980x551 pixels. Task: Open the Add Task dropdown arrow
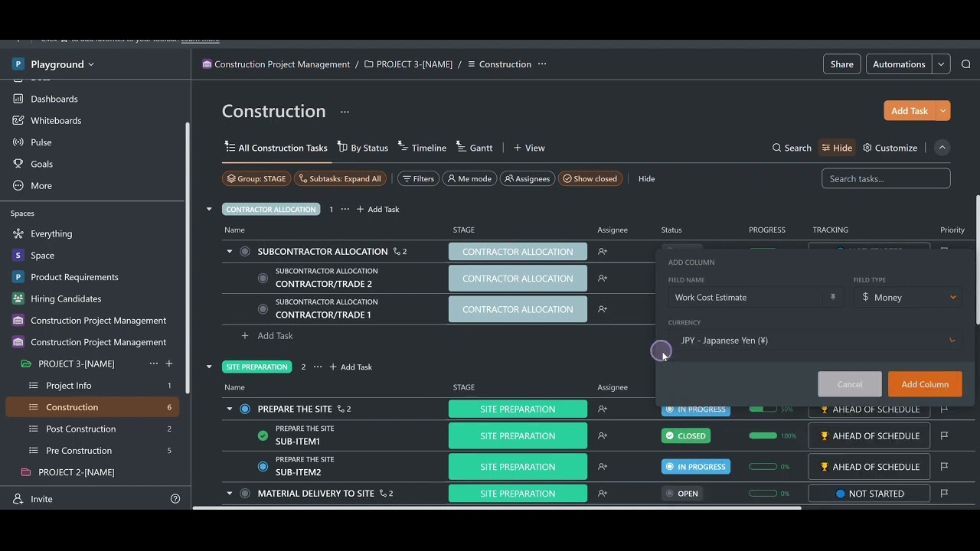[x=943, y=111]
